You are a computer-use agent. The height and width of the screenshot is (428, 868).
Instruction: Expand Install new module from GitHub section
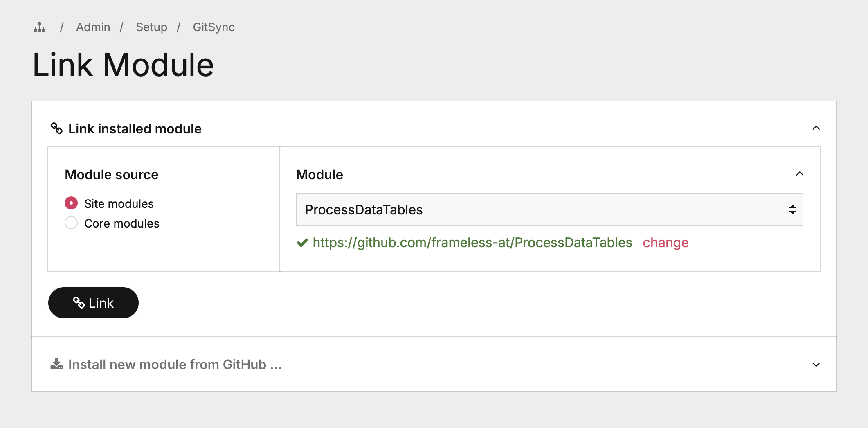[816, 365]
